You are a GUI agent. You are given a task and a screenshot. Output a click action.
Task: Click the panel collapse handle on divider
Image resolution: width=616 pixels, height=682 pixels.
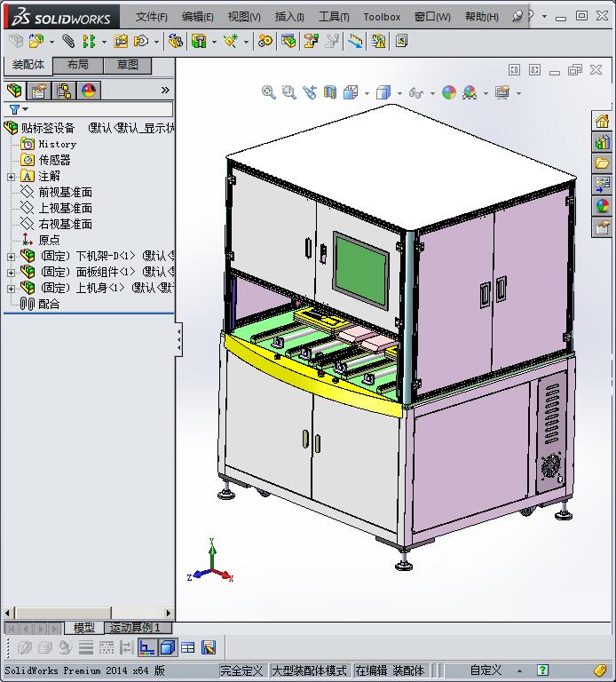pos(178,340)
